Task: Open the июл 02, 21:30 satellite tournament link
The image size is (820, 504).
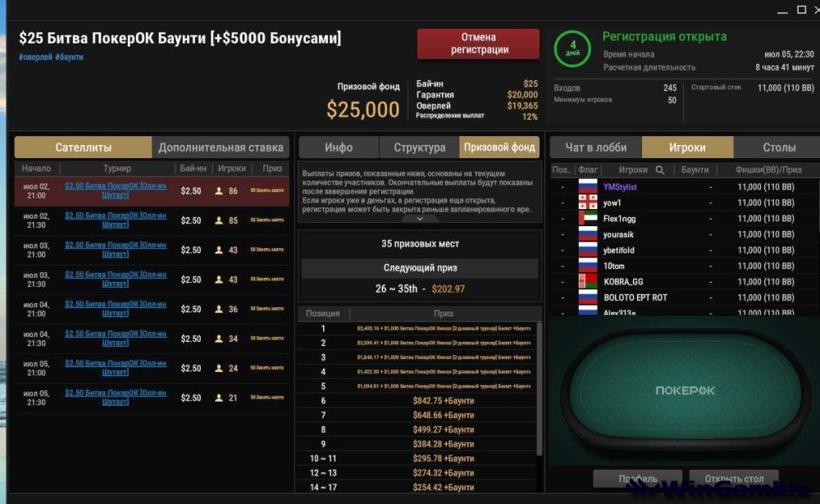Action: click(116, 220)
